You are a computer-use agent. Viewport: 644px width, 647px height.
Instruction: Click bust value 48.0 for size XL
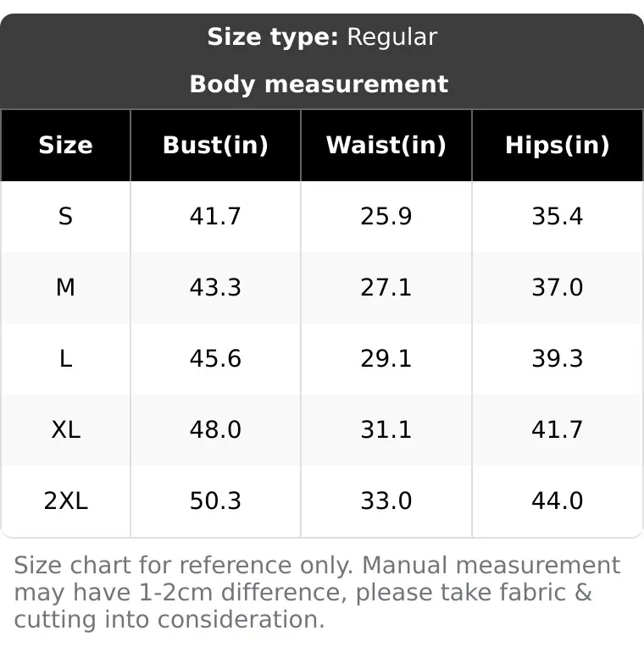pyautogui.click(x=215, y=429)
